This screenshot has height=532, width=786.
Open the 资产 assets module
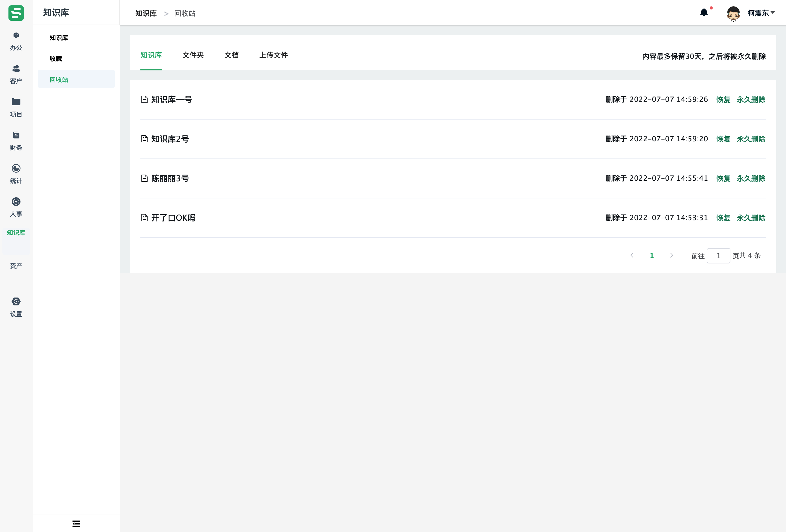coord(16,266)
